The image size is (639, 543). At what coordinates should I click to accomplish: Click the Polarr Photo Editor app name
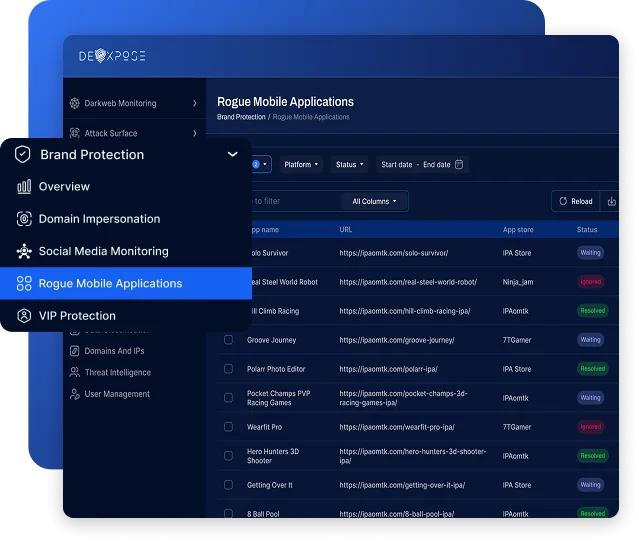(276, 369)
